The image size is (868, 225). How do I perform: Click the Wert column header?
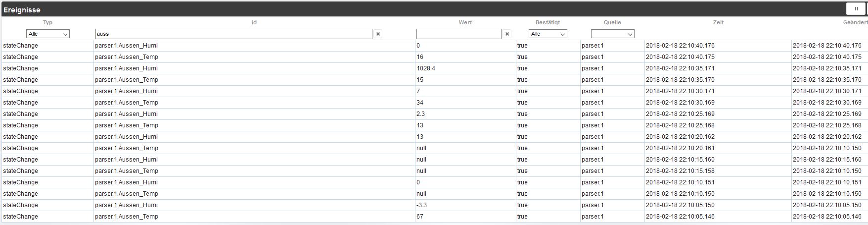pos(465,22)
